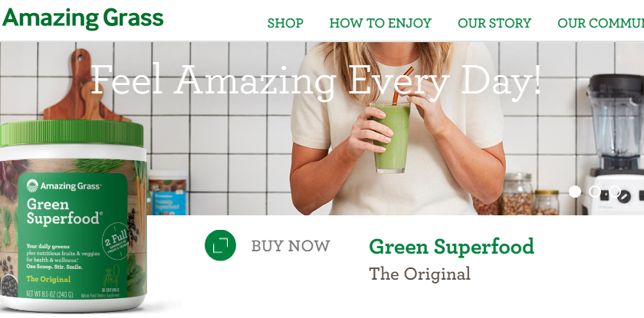Click the green canister lid
Viewport: 644px width, 318px height.
click(72, 134)
